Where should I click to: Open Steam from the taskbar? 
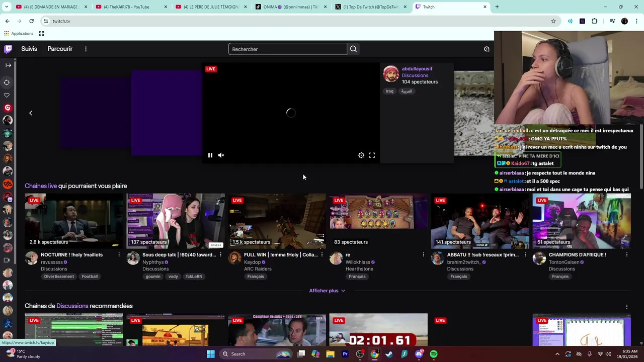[x=389, y=354]
